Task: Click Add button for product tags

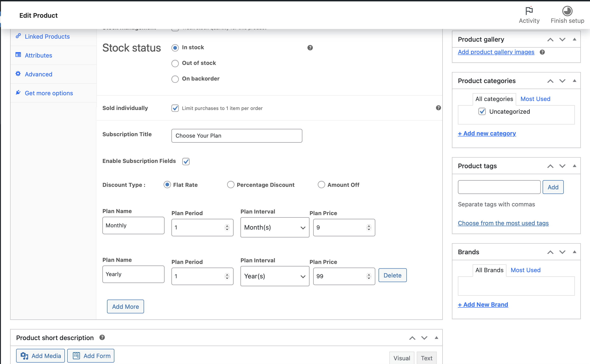Action: pos(553,187)
